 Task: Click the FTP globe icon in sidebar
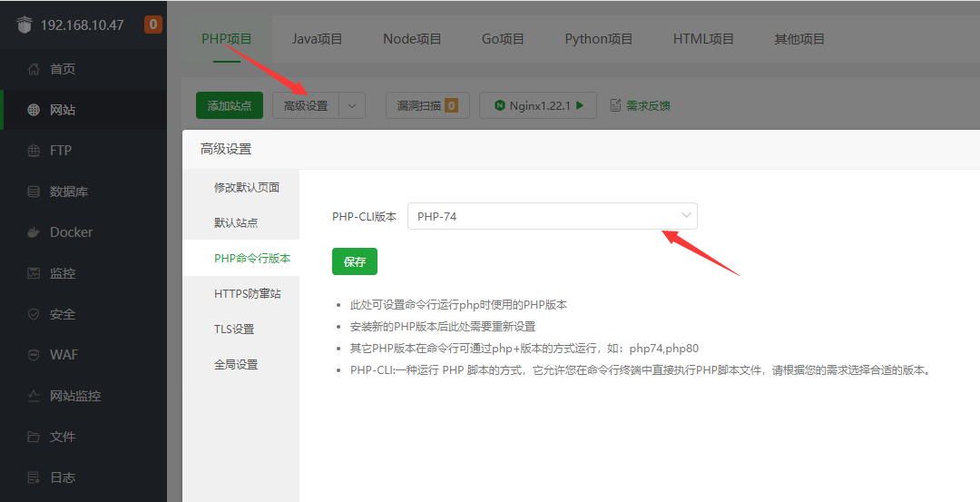34,150
